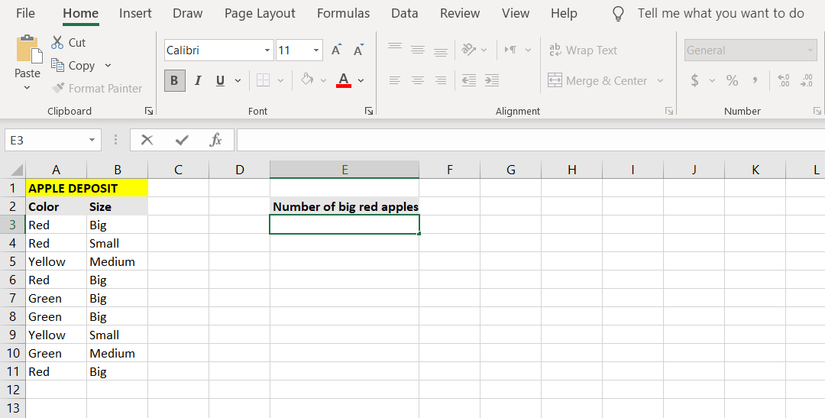The width and height of the screenshot is (825, 418).
Task: Click the Cut scissors icon
Action: point(57,43)
